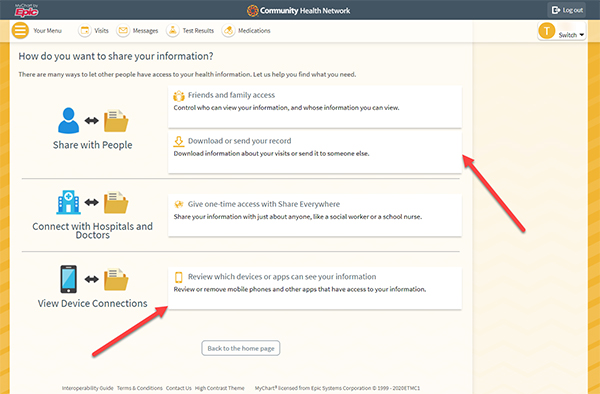Open Give one-time access with Share Everywhere

click(315, 215)
